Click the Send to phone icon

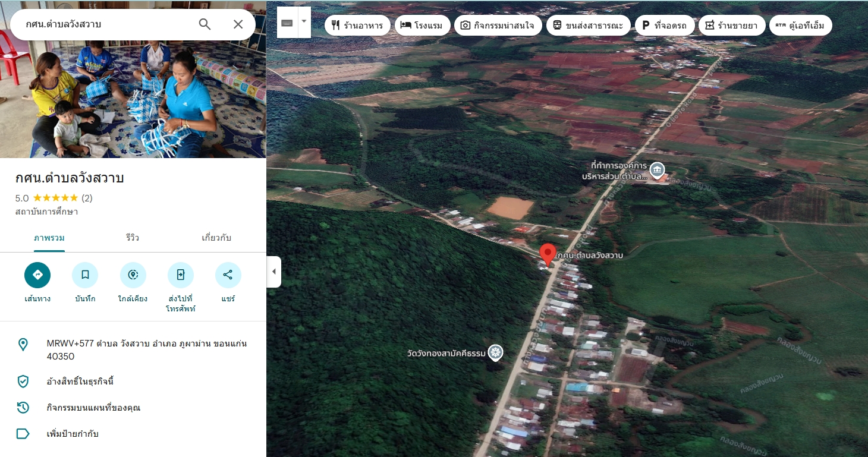point(181,275)
